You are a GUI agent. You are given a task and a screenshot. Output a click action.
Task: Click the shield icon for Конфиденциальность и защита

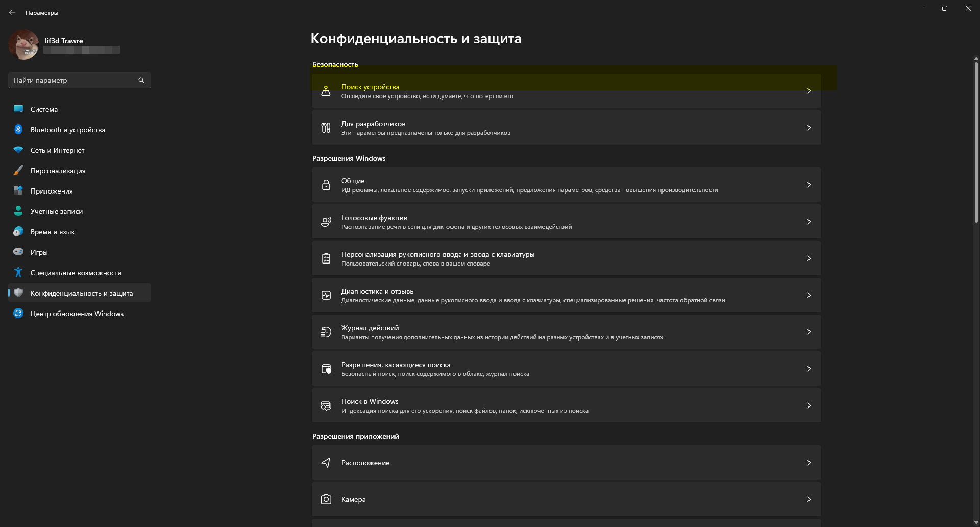[18, 293]
